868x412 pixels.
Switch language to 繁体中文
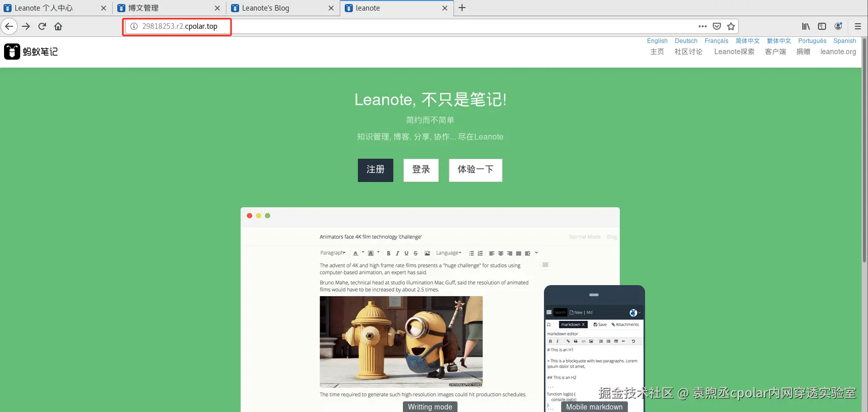[x=779, y=41]
